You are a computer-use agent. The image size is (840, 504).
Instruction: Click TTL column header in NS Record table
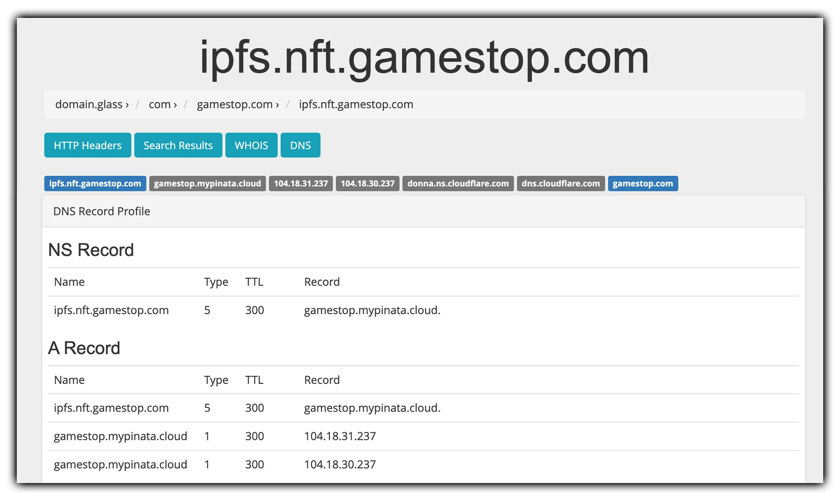(x=254, y=282)
